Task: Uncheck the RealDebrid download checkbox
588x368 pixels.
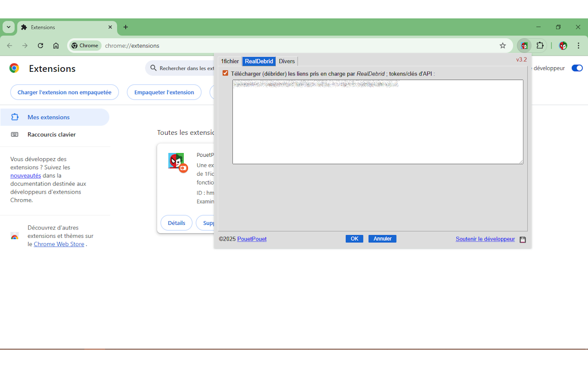Action: tap(225, 73)
